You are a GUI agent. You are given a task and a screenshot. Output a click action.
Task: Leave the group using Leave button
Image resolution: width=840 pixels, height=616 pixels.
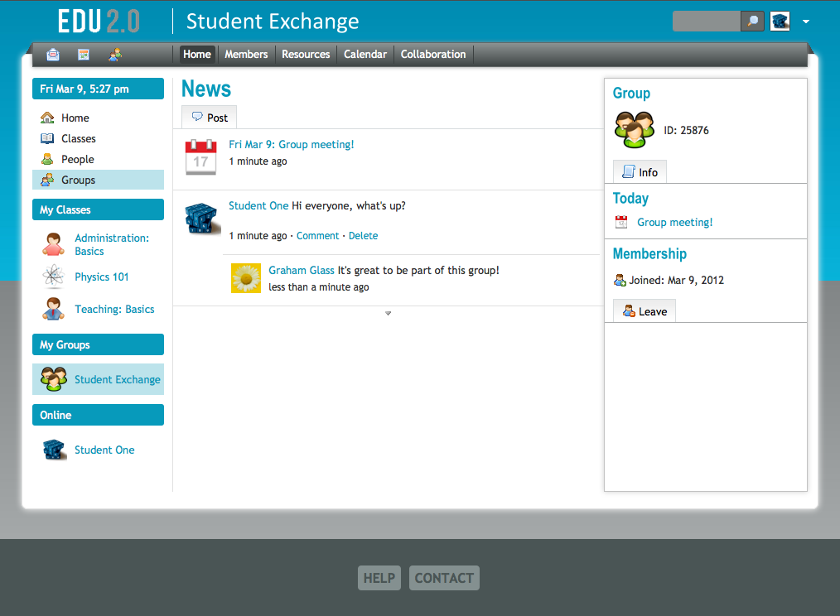(644, 311)
